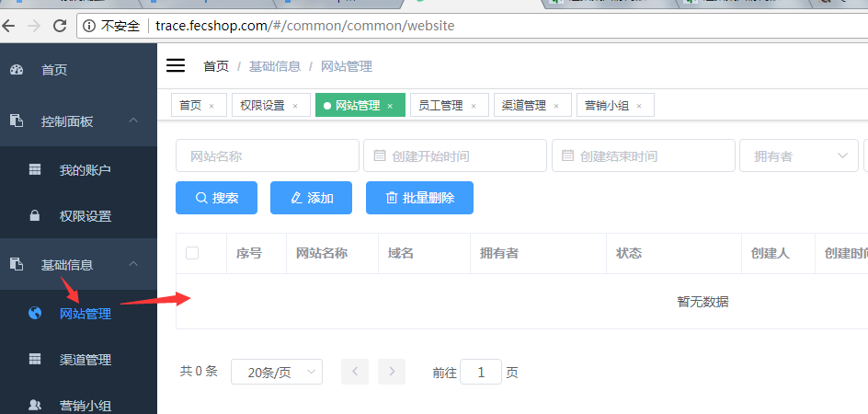Click 首页 in the breadcrumb
Viewport: 868px width, 414px height.
point(216,66)
